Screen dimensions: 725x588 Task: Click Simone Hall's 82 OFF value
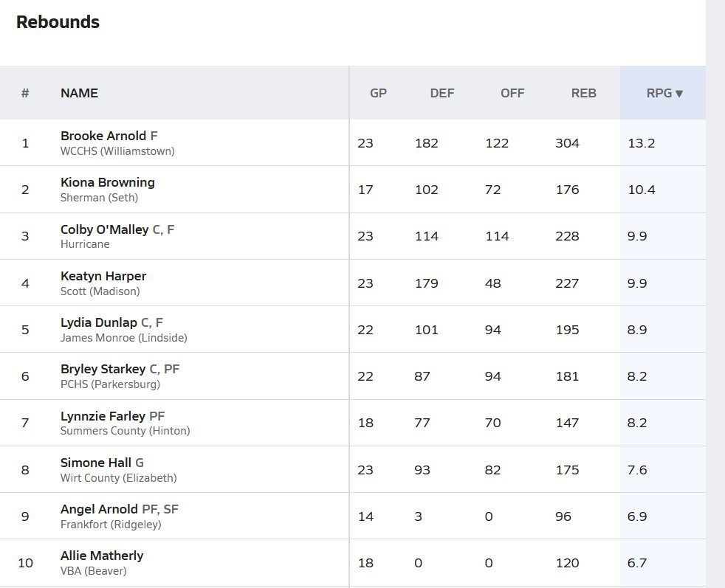tap(493, 470)
